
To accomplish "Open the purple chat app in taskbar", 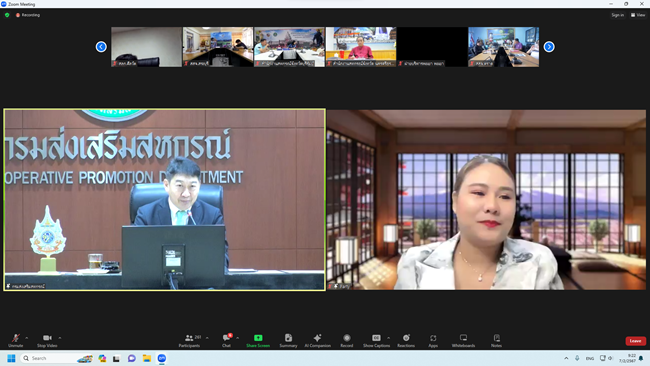I will point(132,358).
